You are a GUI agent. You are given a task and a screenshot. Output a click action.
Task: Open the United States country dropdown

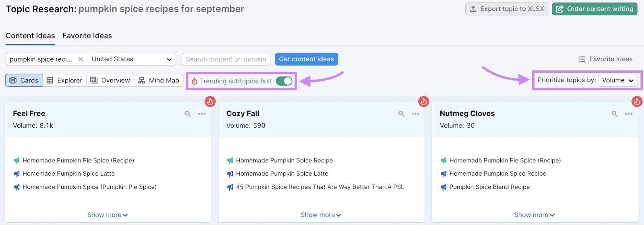132,59
